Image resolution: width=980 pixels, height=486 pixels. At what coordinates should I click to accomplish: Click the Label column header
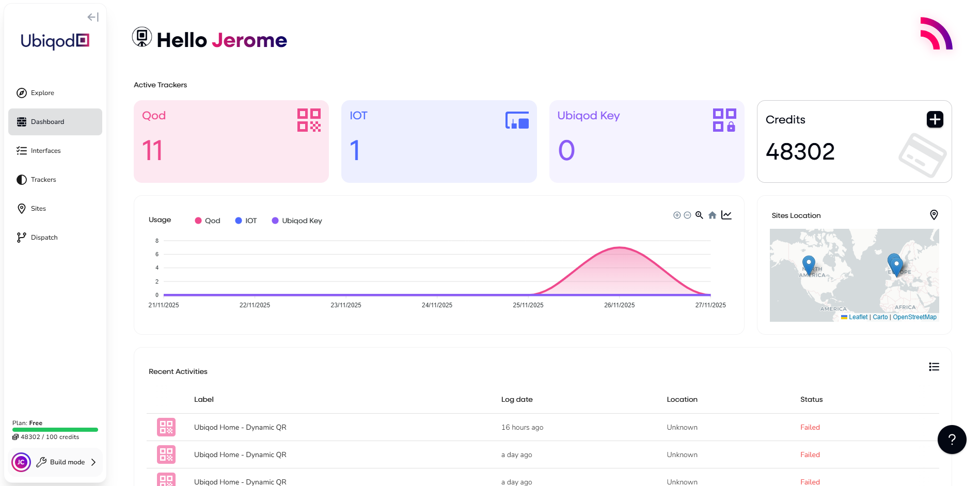pos(204,399)
